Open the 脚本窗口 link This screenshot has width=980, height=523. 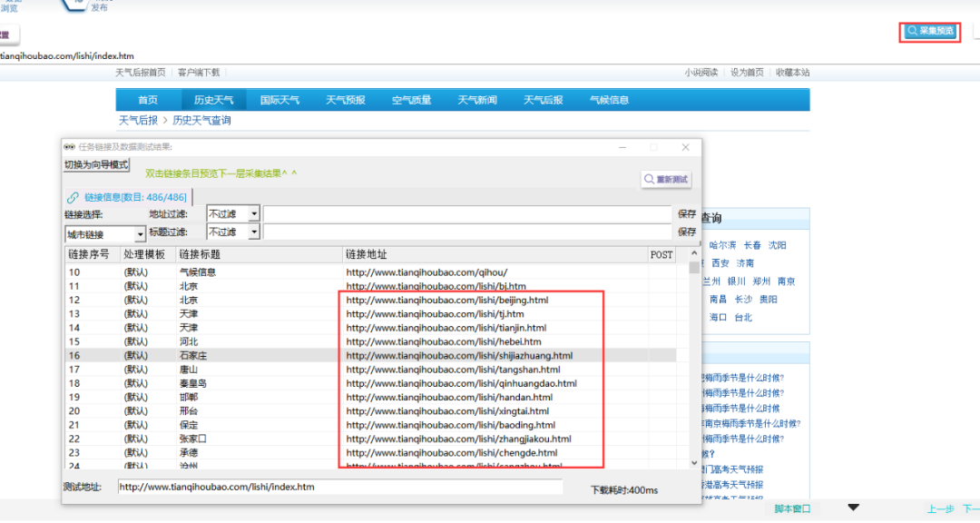[793, 508]
